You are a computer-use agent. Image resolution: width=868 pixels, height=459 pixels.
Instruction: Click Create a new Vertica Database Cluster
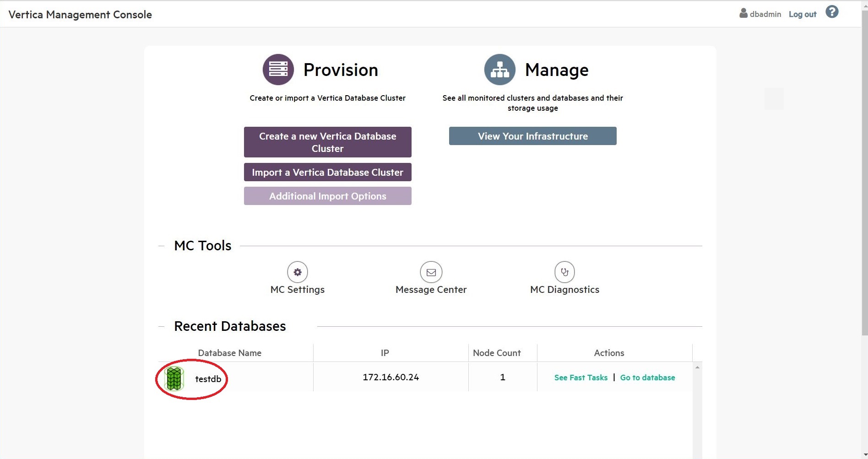pyautogui.click(x=327, y=142)
